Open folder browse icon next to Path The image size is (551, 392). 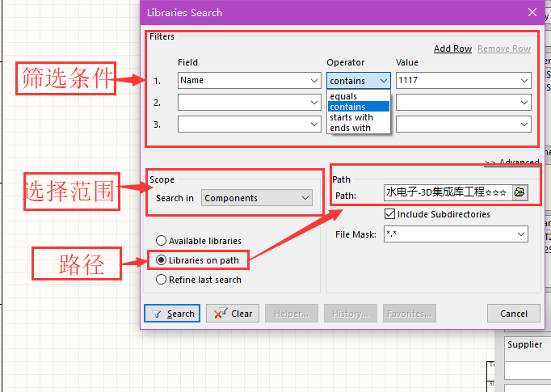[519, 192]
